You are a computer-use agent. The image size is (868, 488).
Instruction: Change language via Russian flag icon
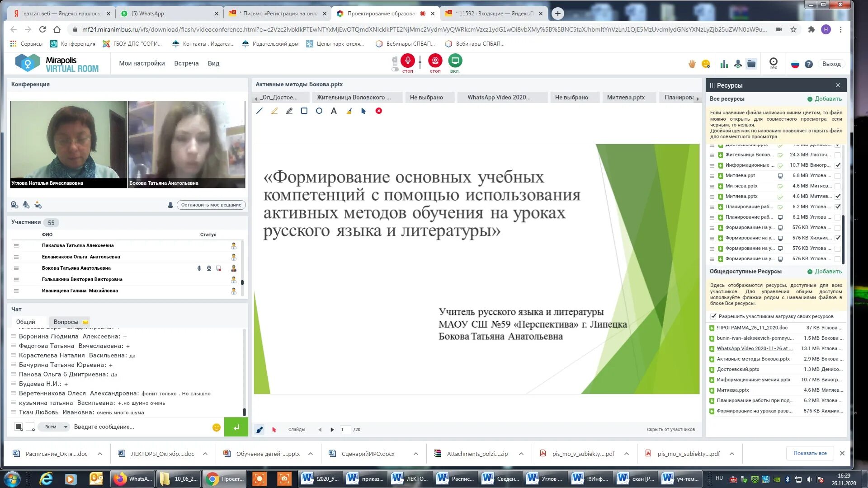point(795,64)
